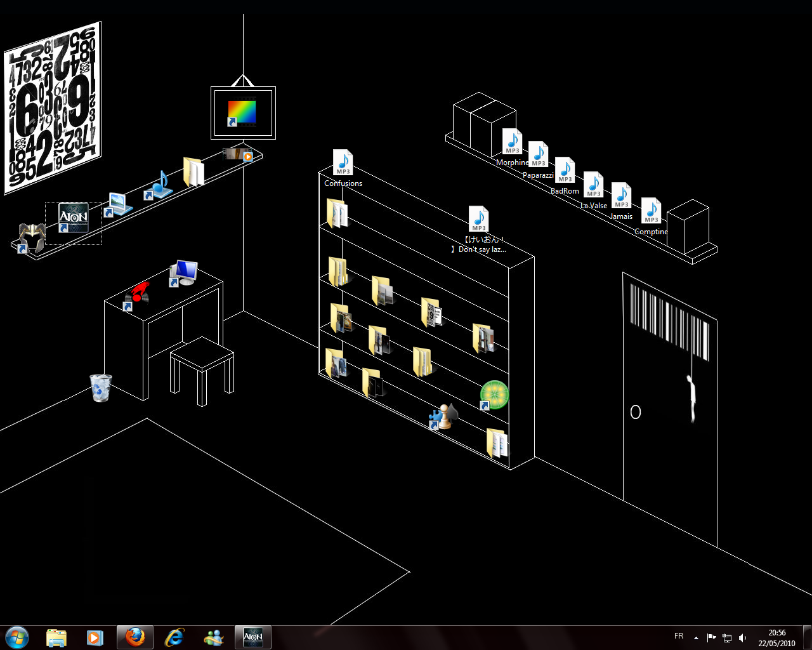Open the Aion desktop shortcut
Viewport: 812px width, 650px height.
[x=73, y=218]
